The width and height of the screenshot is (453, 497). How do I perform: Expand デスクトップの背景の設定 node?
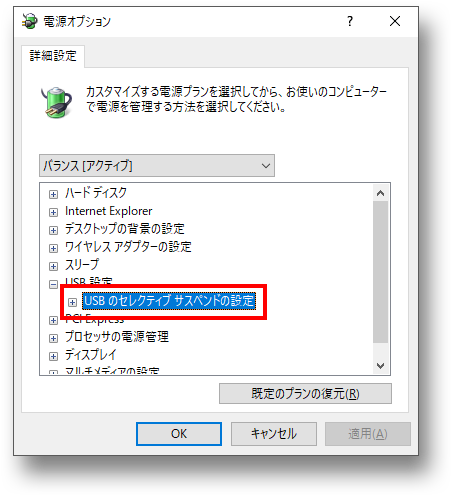click(x=53, y=230)
